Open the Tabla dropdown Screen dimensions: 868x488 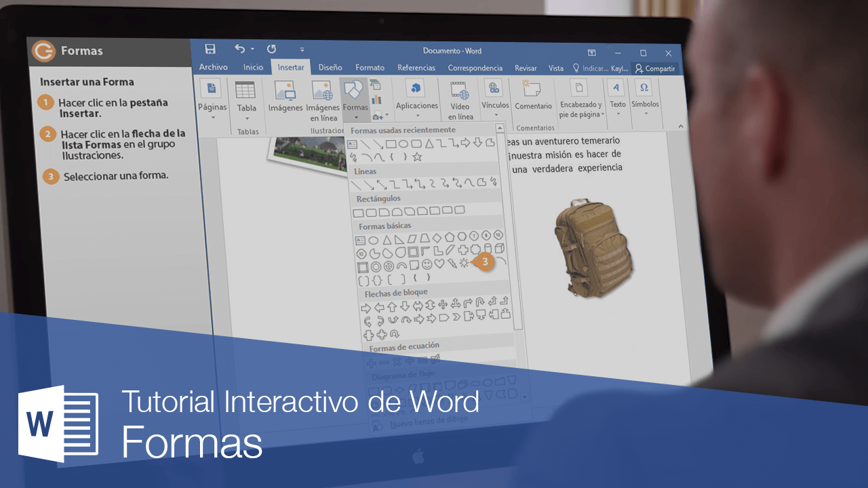(x=246, y=99)
